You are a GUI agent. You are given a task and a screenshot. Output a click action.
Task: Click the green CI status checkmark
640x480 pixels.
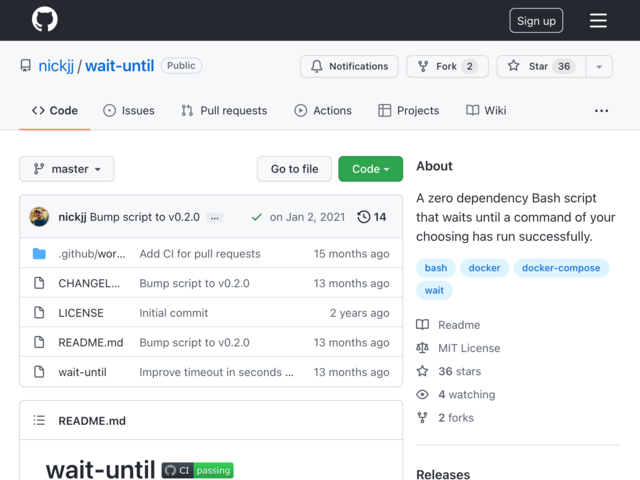[257, 217]
